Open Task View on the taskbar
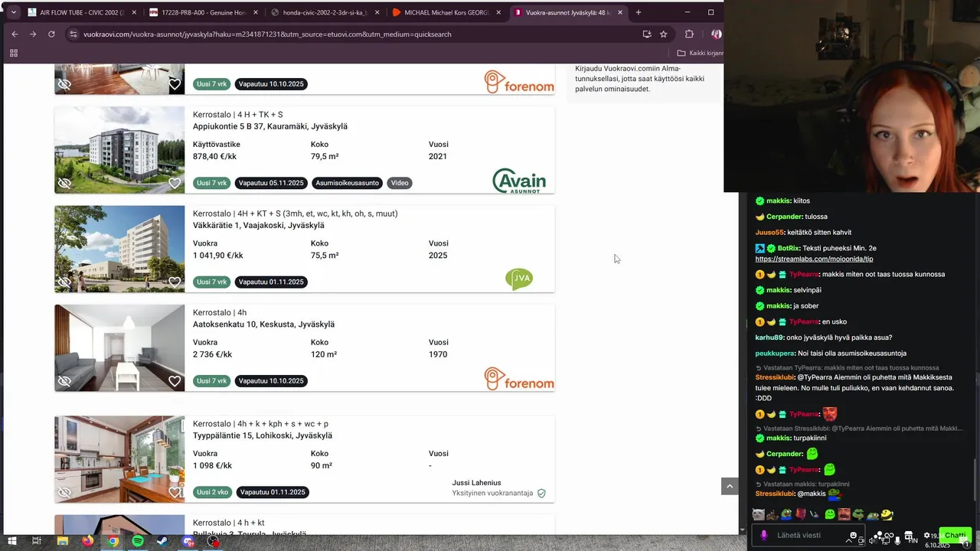 pyautogui.click(x=36, y=541)
